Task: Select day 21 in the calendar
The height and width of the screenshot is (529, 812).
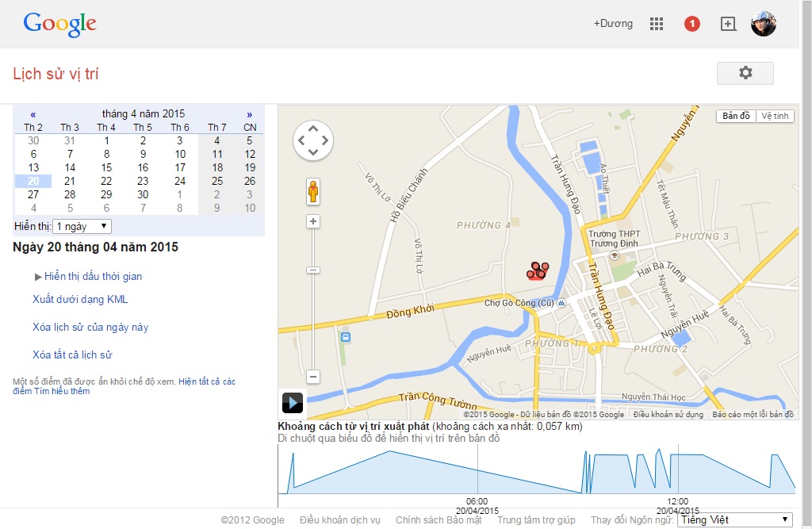Action: (x=70, y=181)
